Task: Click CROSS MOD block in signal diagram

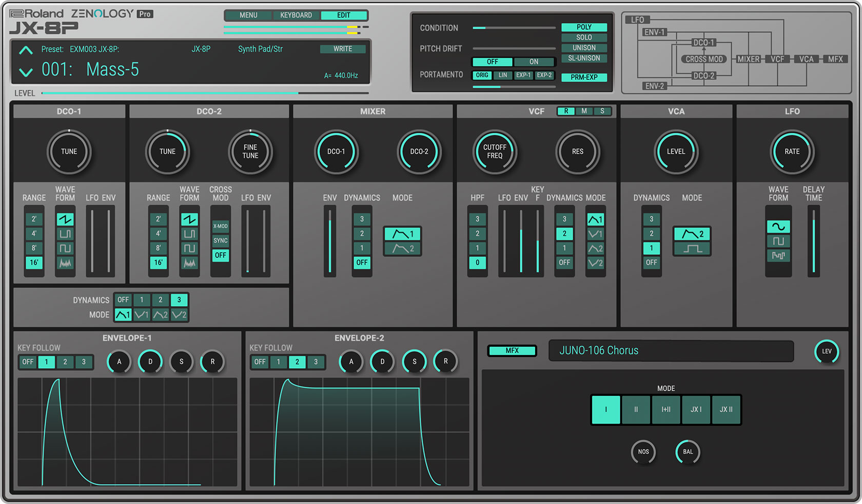Action: [x=704, y=59]
